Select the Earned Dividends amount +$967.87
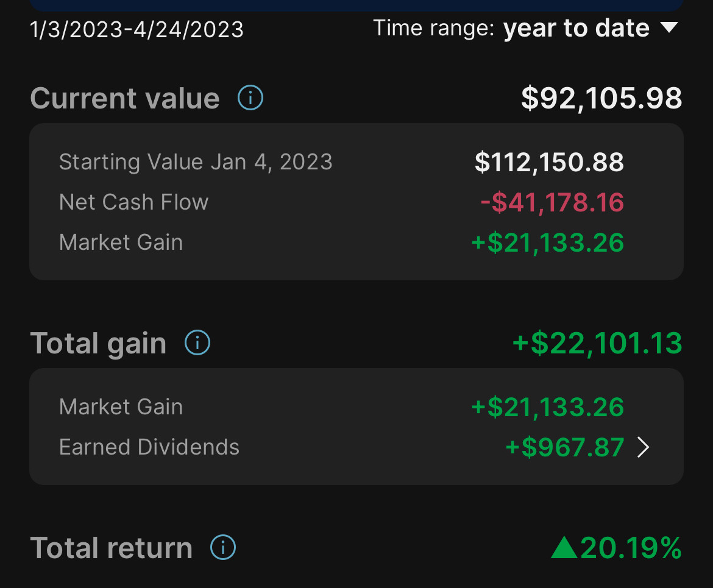The width and height of the screenshot is (713, 588). coord(564,447)
